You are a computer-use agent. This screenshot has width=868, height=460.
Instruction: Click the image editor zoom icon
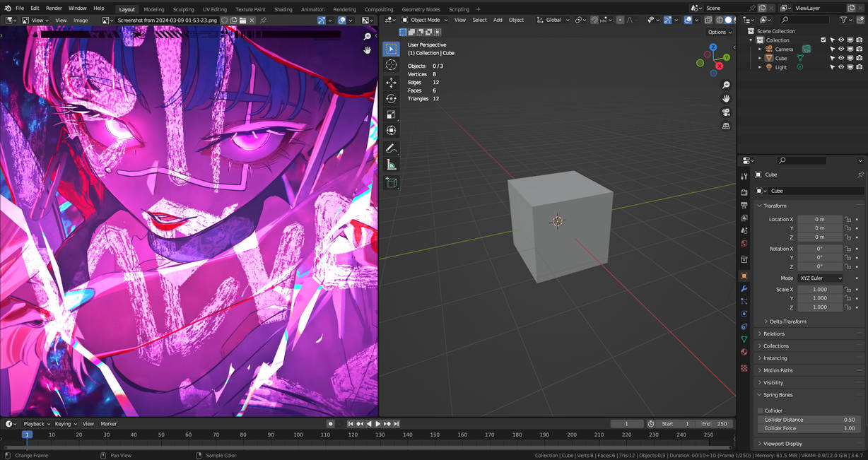[368, 36]
